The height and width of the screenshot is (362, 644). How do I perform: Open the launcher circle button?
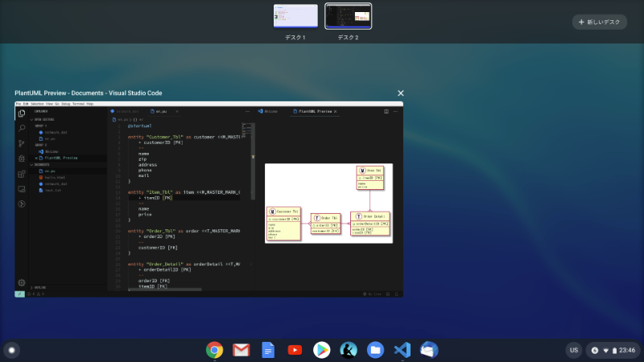point(11,350)
